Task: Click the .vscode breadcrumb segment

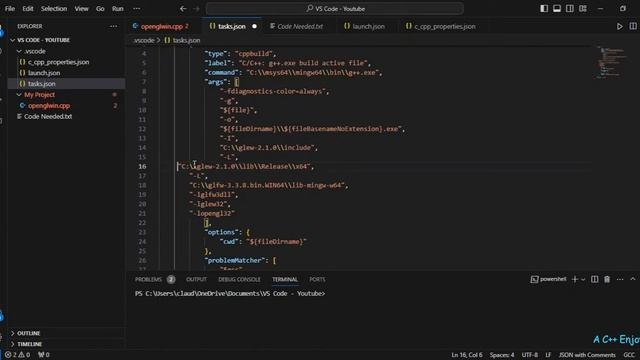Action: 144,40
